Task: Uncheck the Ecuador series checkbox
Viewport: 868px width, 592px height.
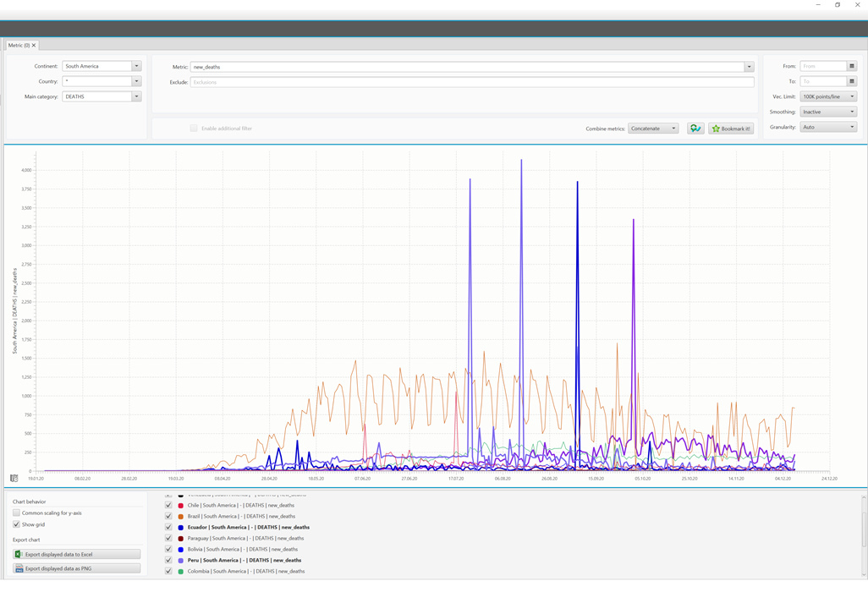Action: pyautogui.click(x=168, y=527)
